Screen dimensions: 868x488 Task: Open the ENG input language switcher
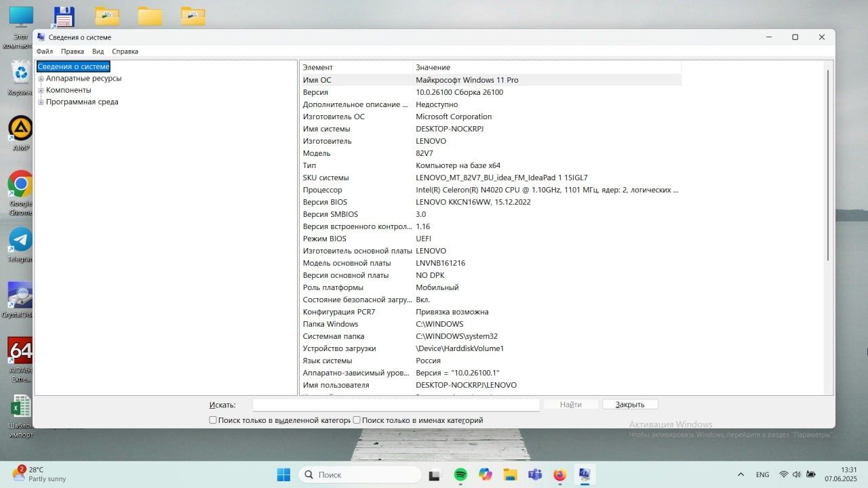tap(762, 474)
